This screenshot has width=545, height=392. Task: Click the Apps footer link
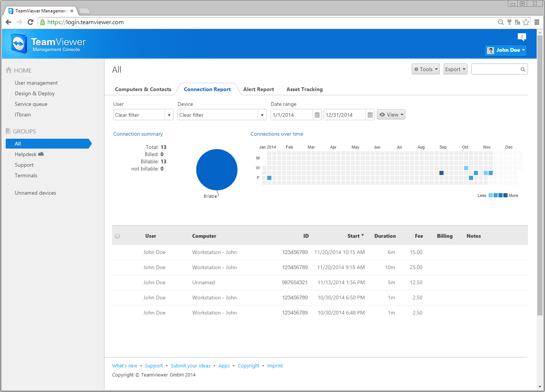[x=224, y=366]
